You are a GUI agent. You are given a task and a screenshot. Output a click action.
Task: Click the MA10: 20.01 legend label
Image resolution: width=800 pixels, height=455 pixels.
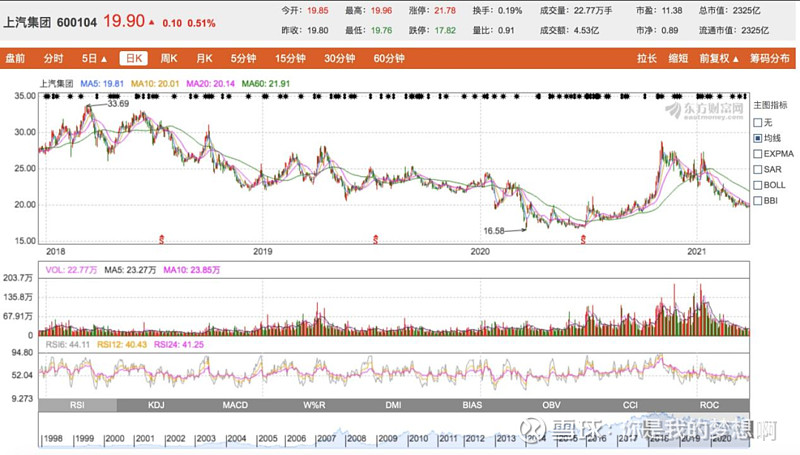[x=155, y=84]
